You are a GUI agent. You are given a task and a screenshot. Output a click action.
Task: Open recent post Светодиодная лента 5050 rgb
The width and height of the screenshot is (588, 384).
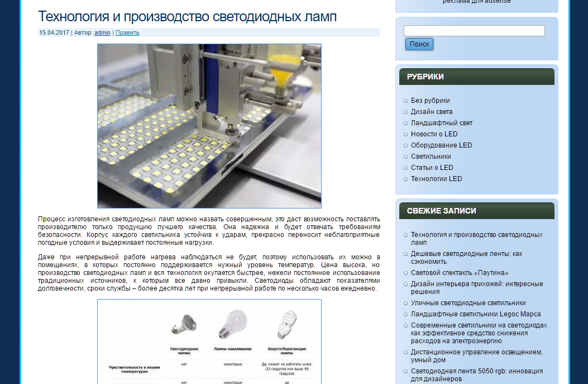[477, 375]
